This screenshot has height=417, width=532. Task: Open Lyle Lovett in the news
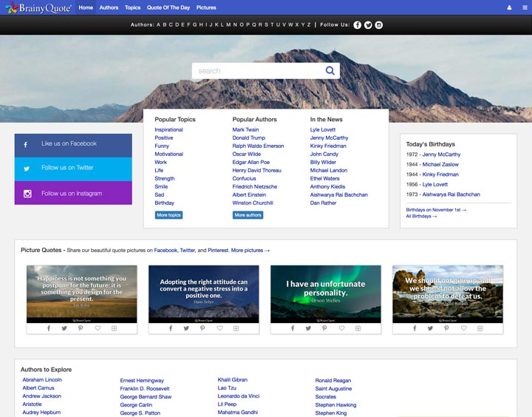[323, 129]
